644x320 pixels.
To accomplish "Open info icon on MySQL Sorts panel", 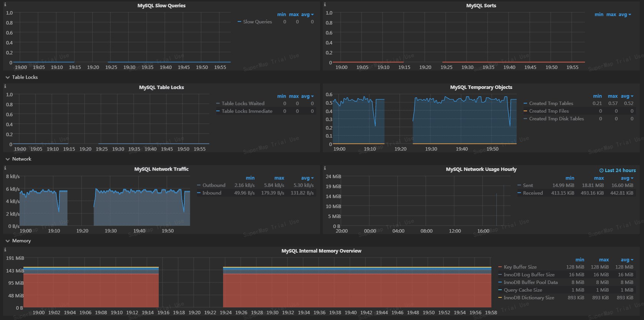I will tap(325, 5).
